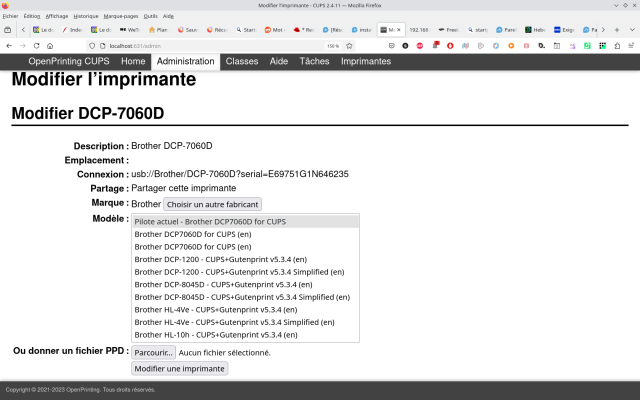Select 'Pilote actuel - Brother DCP7060D for CUPS'

coord(245,222)
